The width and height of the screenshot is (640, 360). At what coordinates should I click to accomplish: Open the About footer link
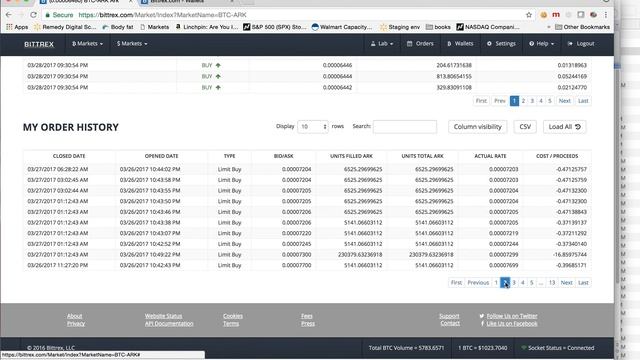(x=74, y=316)
